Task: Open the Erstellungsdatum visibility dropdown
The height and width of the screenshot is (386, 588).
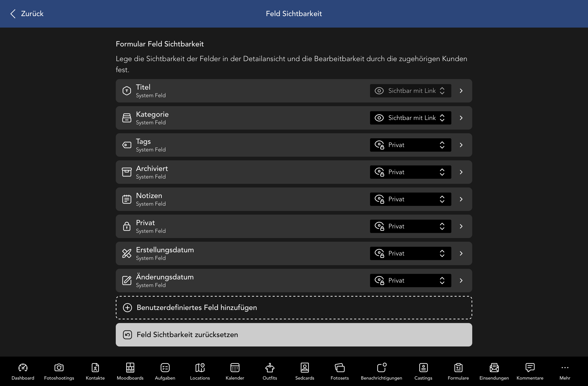Action: pyautogui.click(x=411, y=253)
